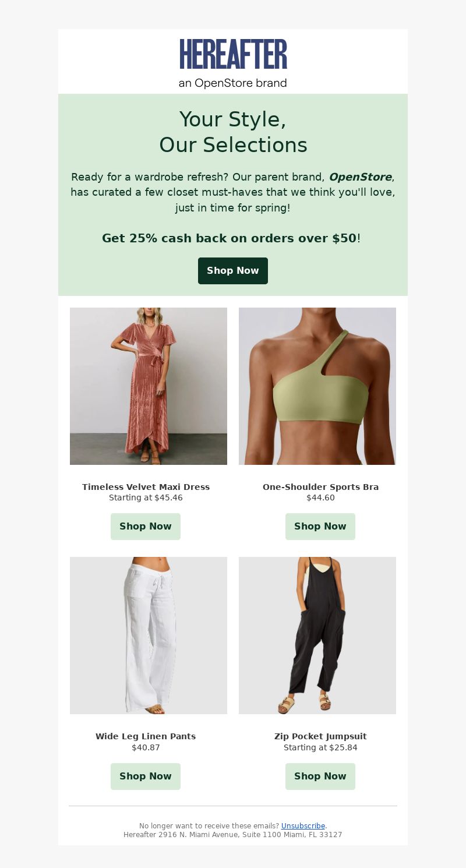Viewport: 466px width, 868px height.
Task: Shop Now under One-Shoulder Sports Bra
Action: pyautogui.click(x=320, y=527)
